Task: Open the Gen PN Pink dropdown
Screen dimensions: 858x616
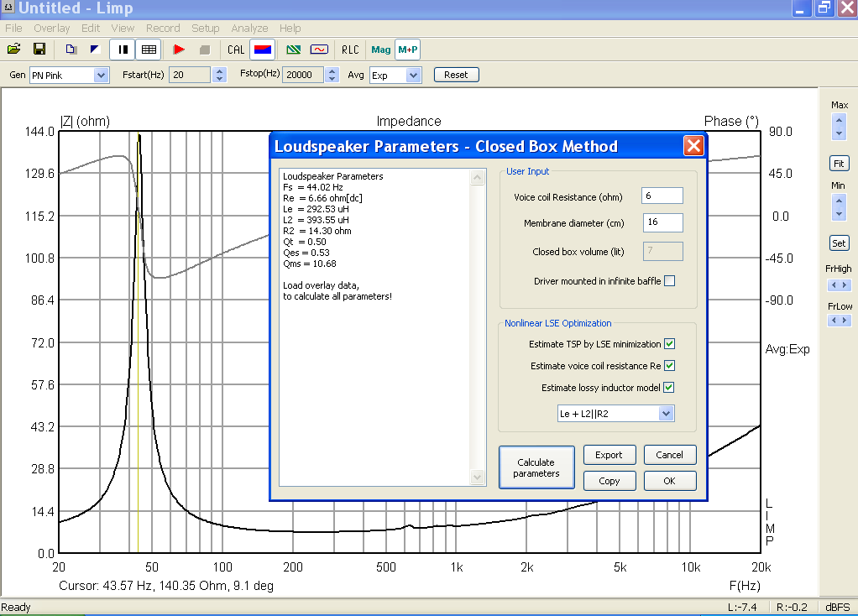Action: click(x=101, y=76)
